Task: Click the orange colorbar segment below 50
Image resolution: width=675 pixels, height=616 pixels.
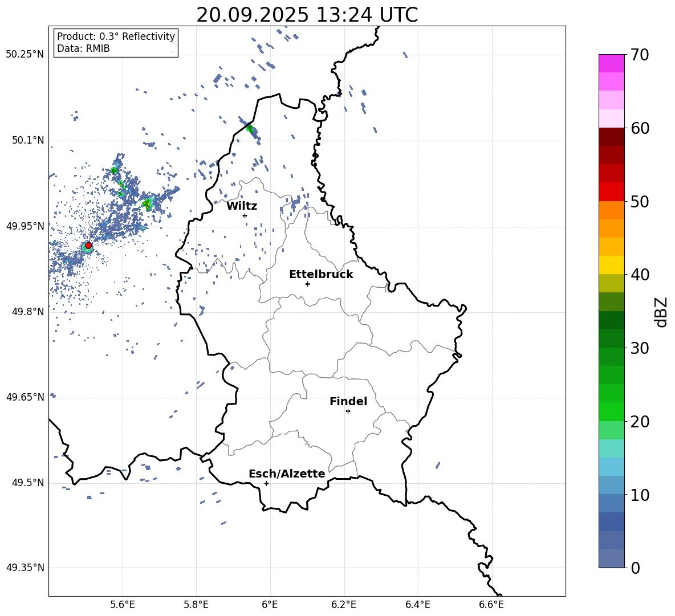Action: [x=611, y=210]
